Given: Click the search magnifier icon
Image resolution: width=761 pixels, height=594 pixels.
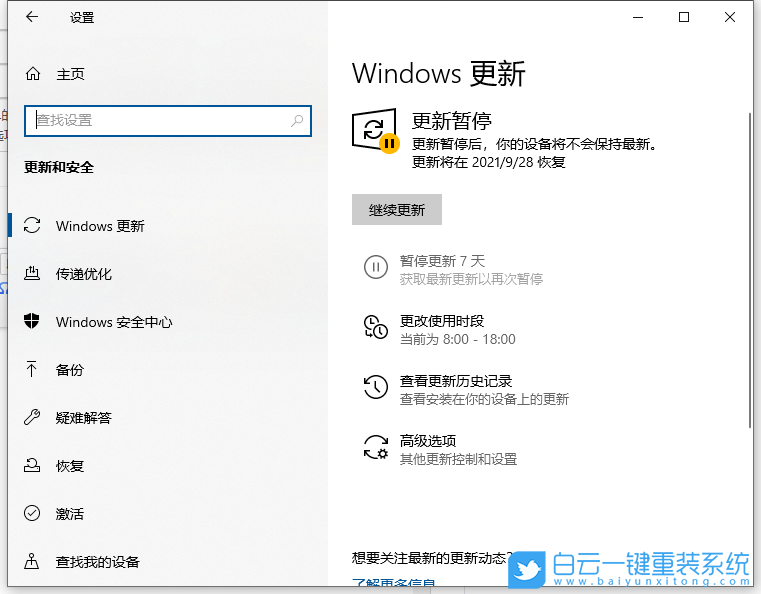Looking at the screenshot, I should (297, 120).
